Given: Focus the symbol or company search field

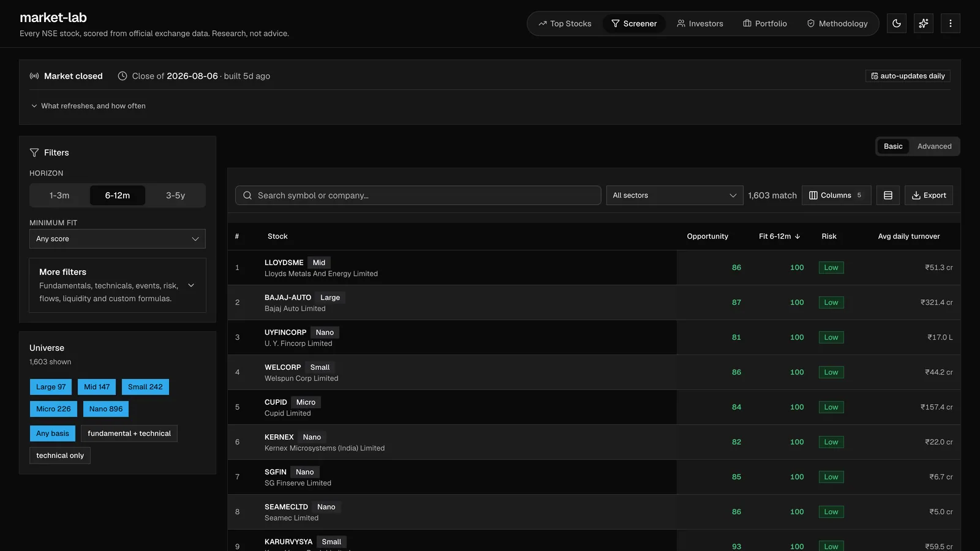Looking at the screenshot, I should coord(418,195).
